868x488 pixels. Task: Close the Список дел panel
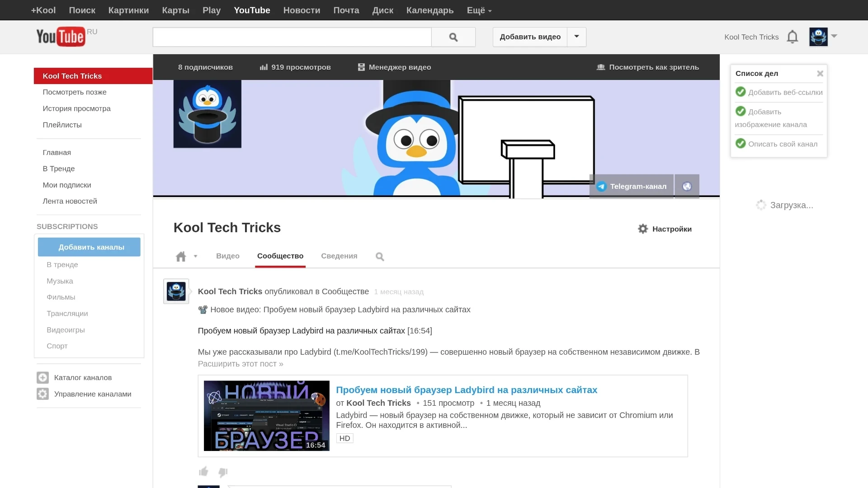[x=820, y=73]
